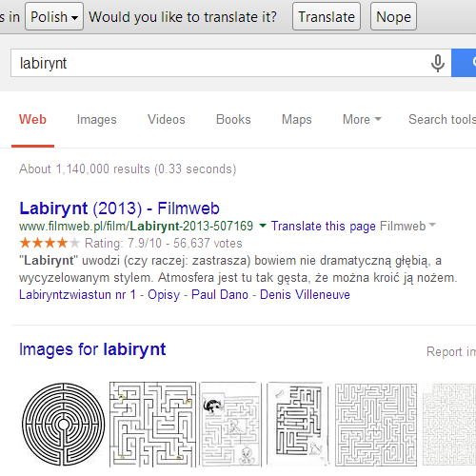Click the 'Would you like to translate it?' text
The height and width of the screenshot is (476, 476).
tap(183, 17)
